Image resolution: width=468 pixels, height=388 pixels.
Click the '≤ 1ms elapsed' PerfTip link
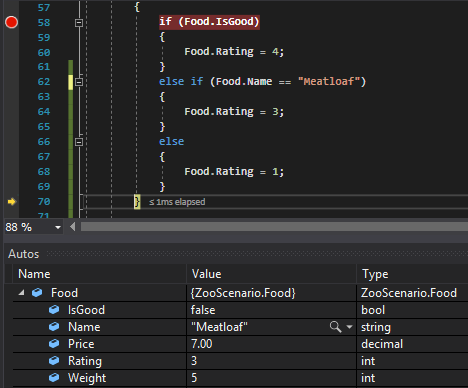pos(177,202)
